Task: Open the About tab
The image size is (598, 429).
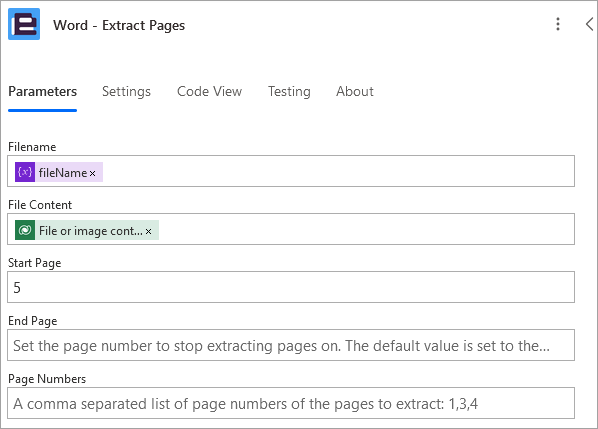Action: click(x=355, y=92)
